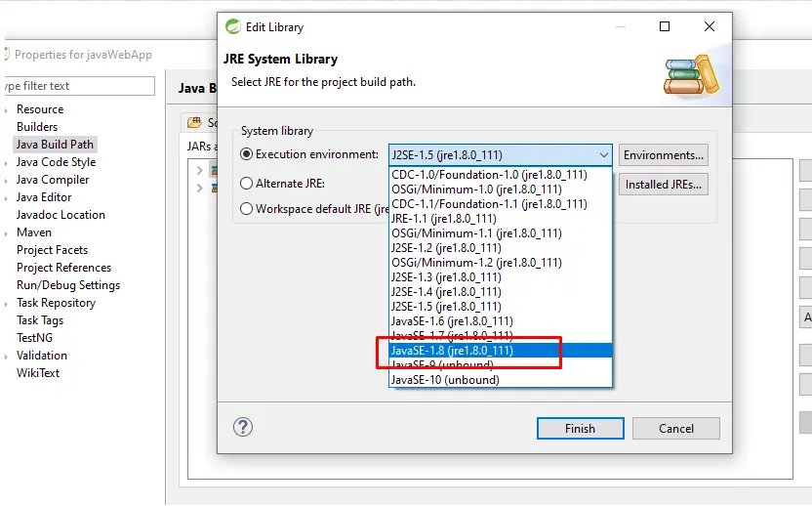Choose JavaSE-1.8 (jre1.8.0_111) from list
Screen dimensions: 812x506
tap(501, 351)
